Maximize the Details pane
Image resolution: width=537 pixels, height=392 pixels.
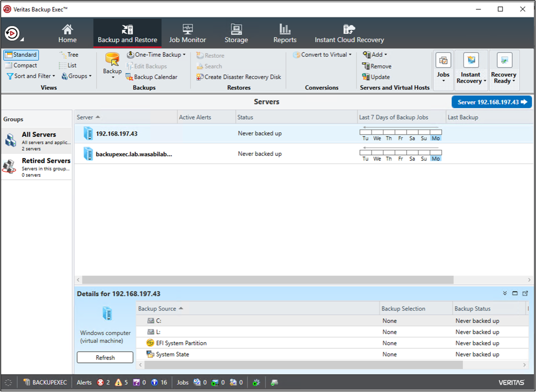[515, 293]
